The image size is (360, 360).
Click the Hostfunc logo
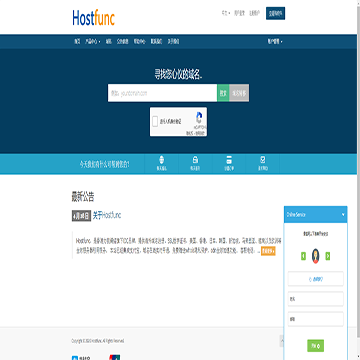pos(94,18)
